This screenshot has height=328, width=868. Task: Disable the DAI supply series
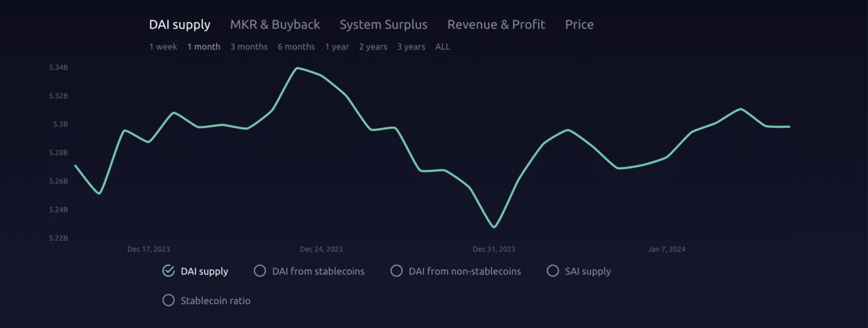pyautogui.click(x=195, y=271)
